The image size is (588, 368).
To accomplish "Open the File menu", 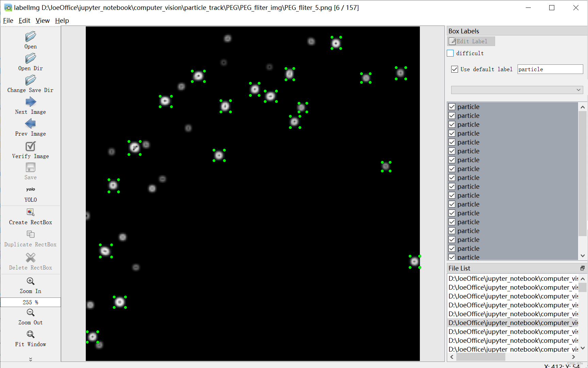I will 8,20.
